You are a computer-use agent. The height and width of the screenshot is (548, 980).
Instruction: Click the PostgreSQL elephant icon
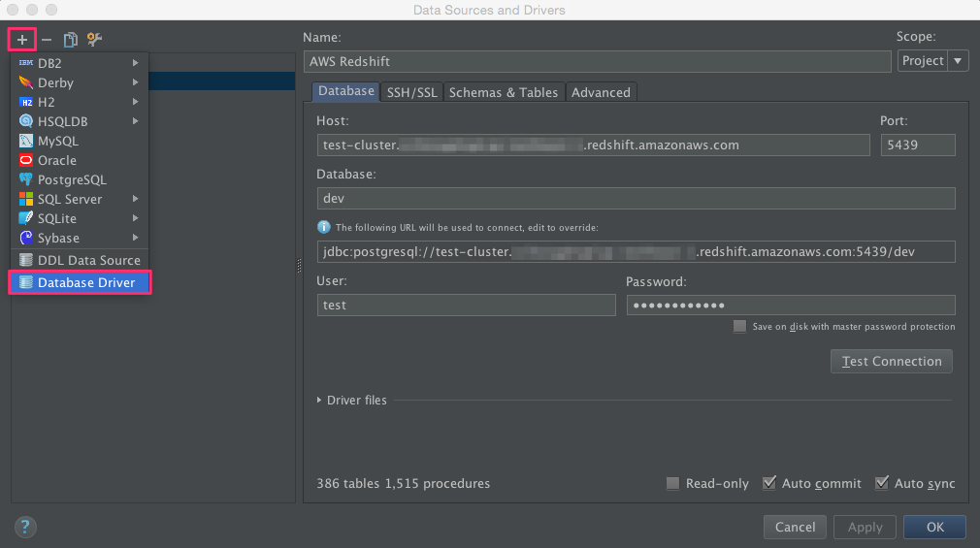coord(25,179)
